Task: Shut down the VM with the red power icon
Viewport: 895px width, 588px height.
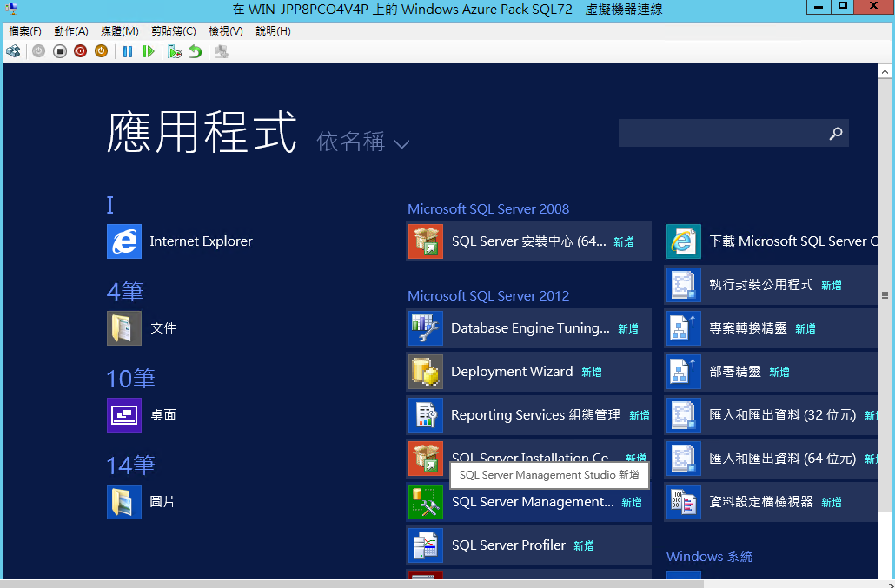Action: (81, 51)
